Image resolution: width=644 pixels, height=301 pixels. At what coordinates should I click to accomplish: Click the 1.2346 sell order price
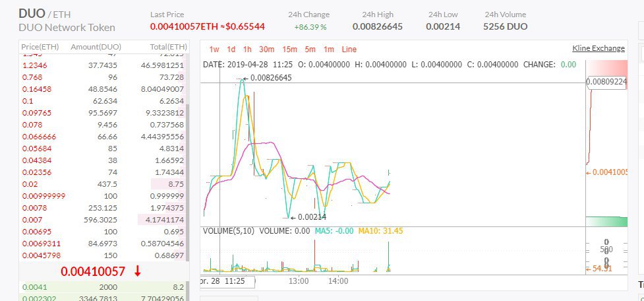coord(35,65)
